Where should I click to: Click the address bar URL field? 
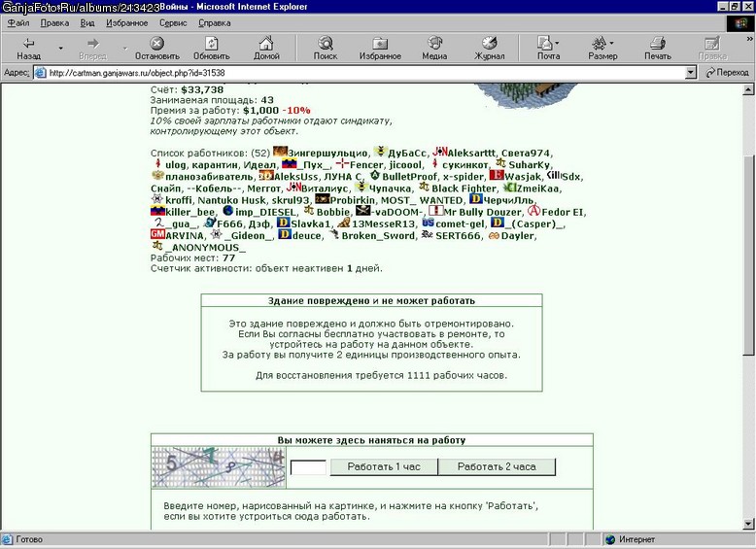pyautogui.click(x=366, y=73)
